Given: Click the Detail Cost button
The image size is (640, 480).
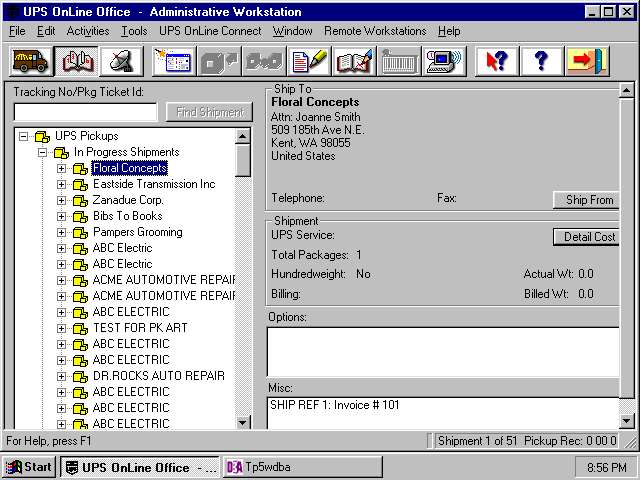Looking at the screenshot, I should coord(586,237).
